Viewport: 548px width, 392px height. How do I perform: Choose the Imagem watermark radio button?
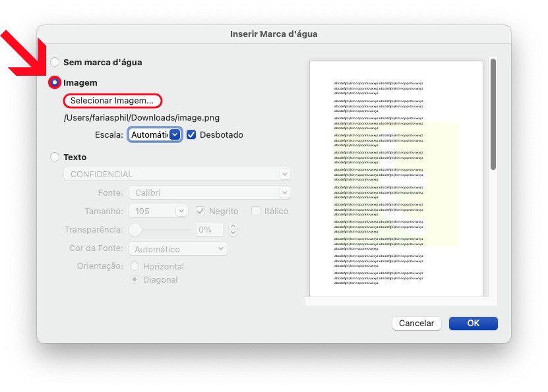coord(55,83)
